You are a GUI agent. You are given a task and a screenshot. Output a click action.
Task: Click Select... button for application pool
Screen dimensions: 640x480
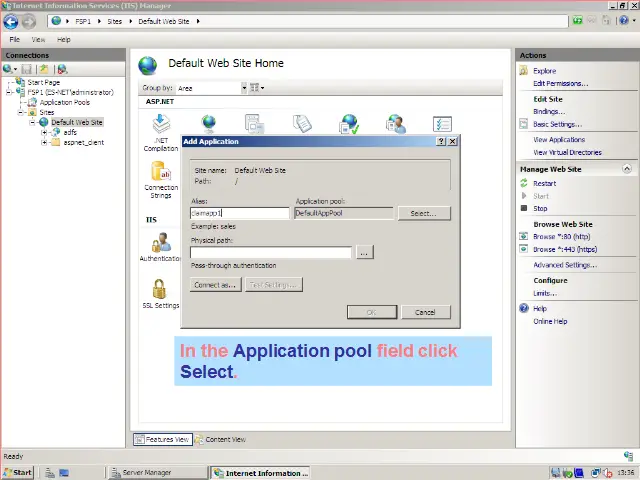tap(424, 213)
